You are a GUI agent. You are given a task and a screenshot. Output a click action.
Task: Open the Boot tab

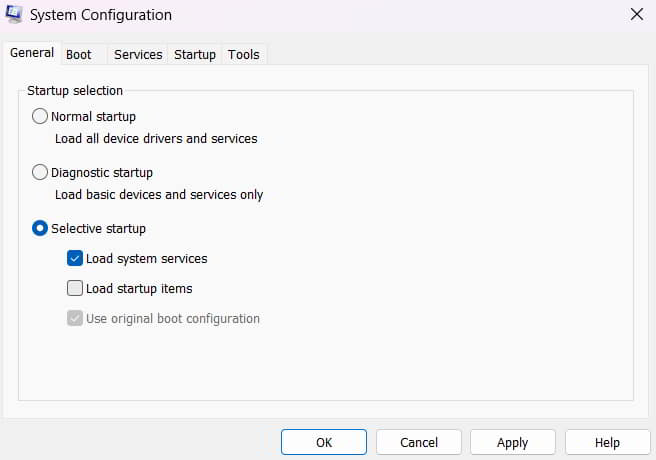[x=78, y=54]
